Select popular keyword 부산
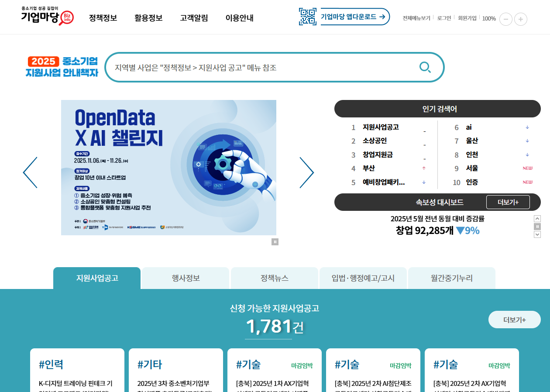Image resolution: width=550 pixels, height=392 pixels. 369,168
